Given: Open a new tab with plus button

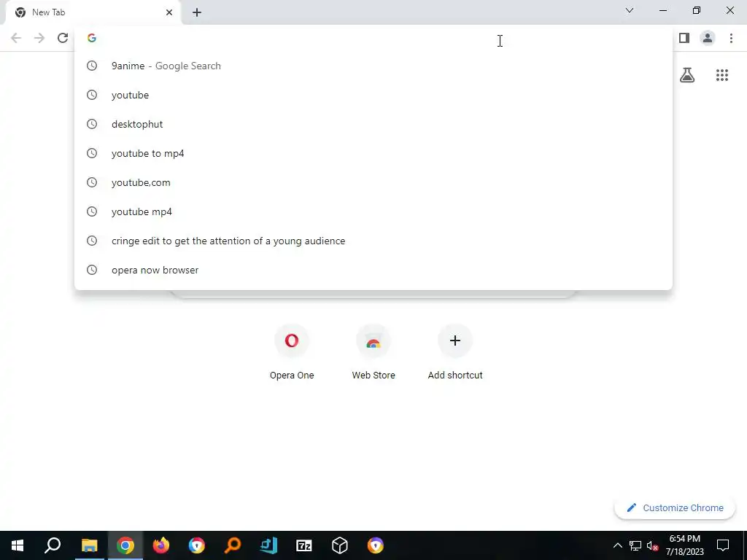Looking at the screenshot, I should [x=197, y=12].
